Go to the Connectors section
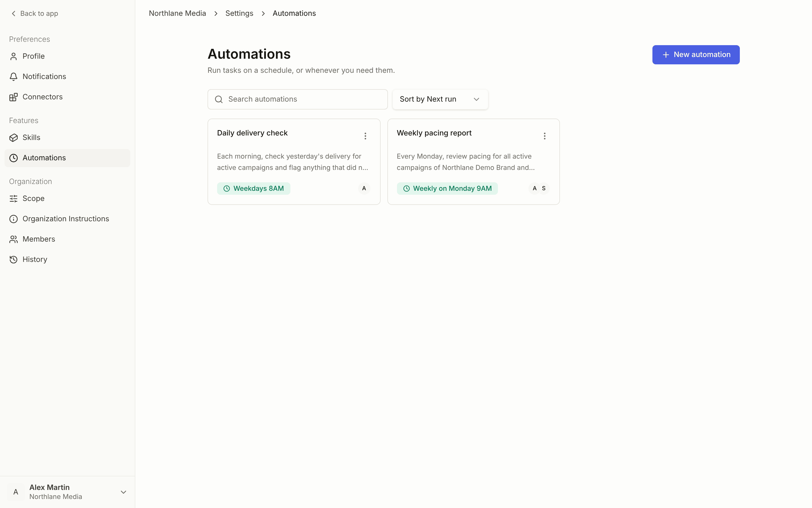 coord(67,97)
